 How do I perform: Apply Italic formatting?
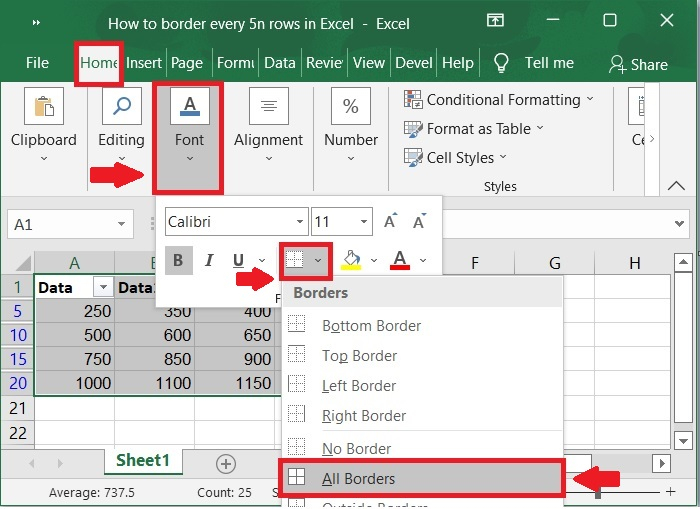[208, 260]
